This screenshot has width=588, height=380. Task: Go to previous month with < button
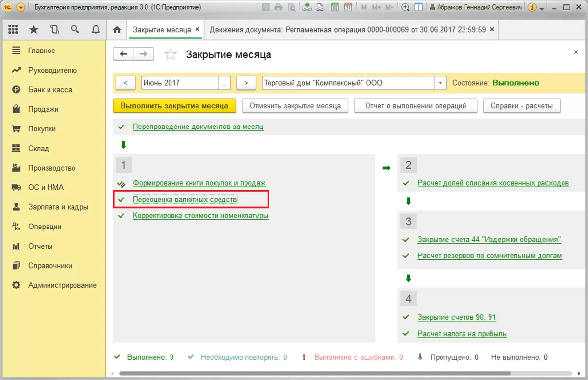pos(126,83)
